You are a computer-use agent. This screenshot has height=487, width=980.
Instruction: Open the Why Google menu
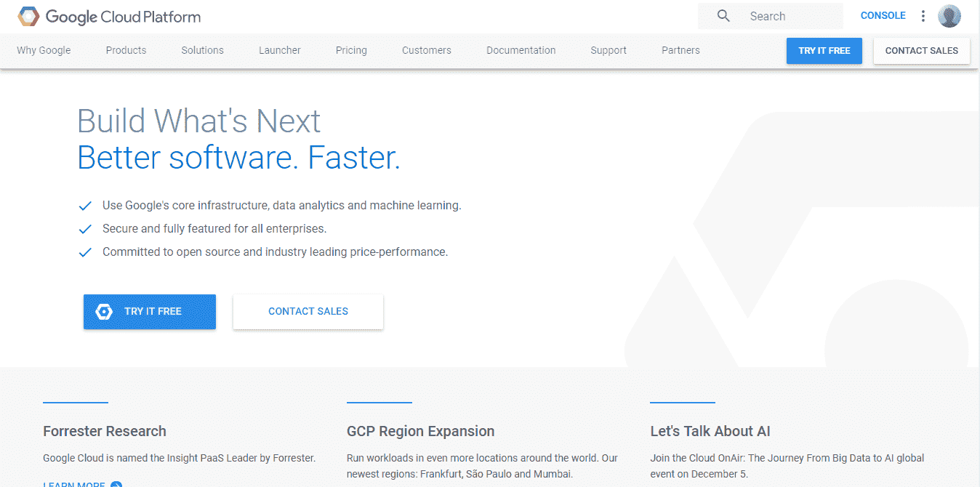(x=44, y=50)
